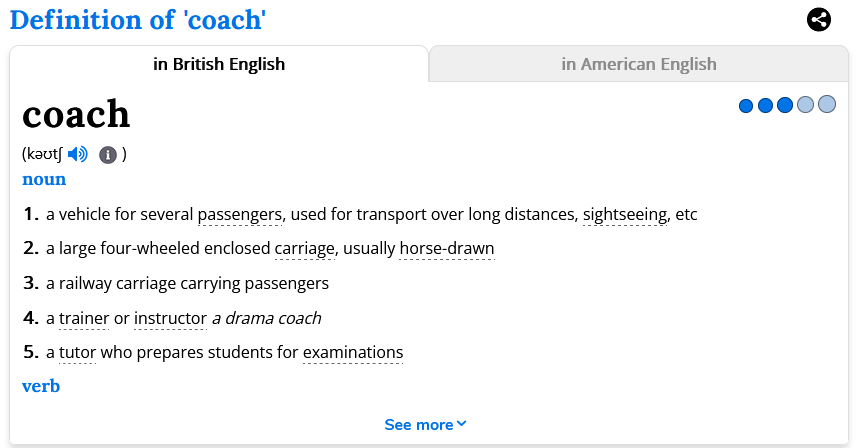The image size is (857, 448).
Task: Open the 'instructor' word link
Action: pos(170,318)
